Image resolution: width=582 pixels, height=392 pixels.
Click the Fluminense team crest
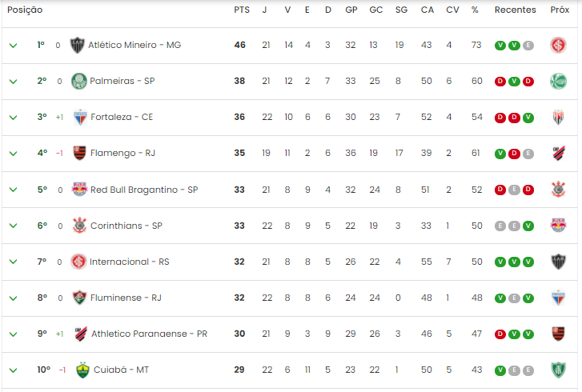(x=79, y=298)
